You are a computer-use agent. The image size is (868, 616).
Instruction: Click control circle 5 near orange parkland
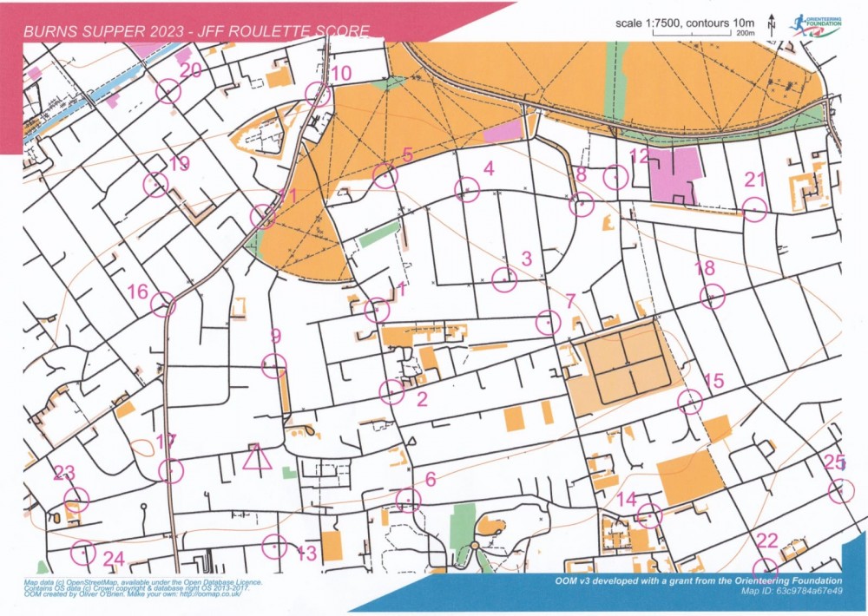[385, 176]
